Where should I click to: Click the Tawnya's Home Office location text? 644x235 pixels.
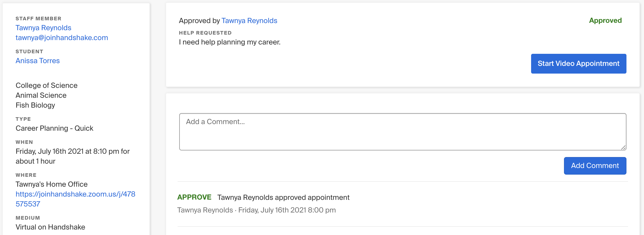click(x=52, y=184)
